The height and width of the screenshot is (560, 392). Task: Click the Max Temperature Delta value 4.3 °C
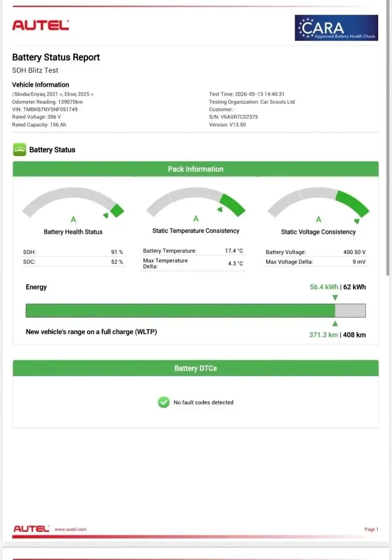click(x=235, y=264)
